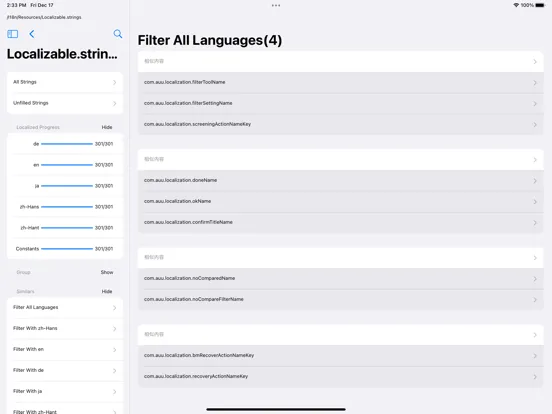The image size is (552, 414).
Task: Select the ja progress bar
Action: pos(67,186)
